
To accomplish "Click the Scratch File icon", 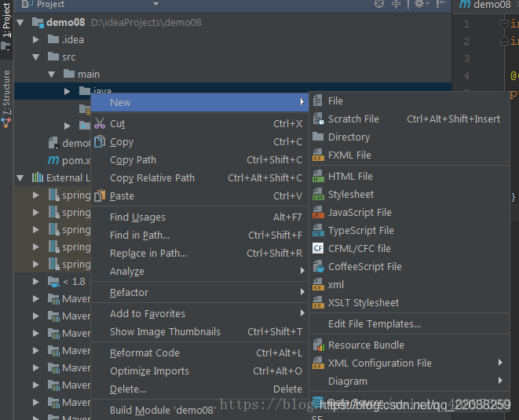I will pos(318,119).
